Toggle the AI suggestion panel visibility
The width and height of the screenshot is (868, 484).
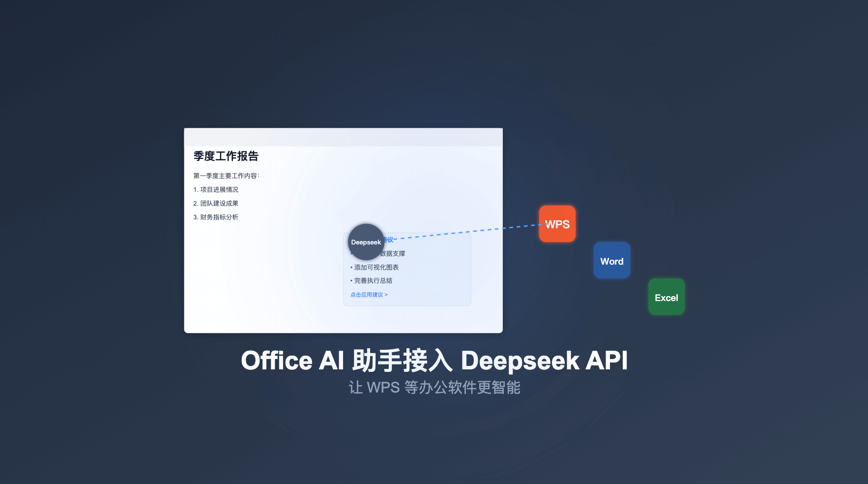(407, 269)
